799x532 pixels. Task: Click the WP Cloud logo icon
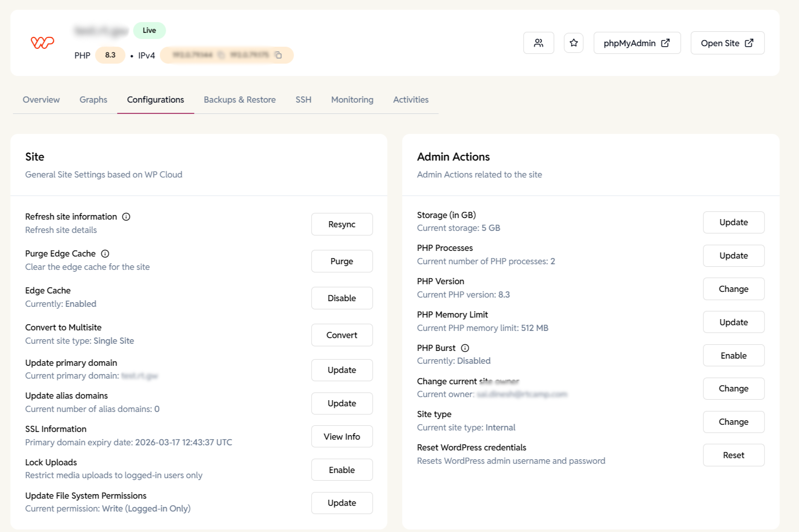pos(43,43)
